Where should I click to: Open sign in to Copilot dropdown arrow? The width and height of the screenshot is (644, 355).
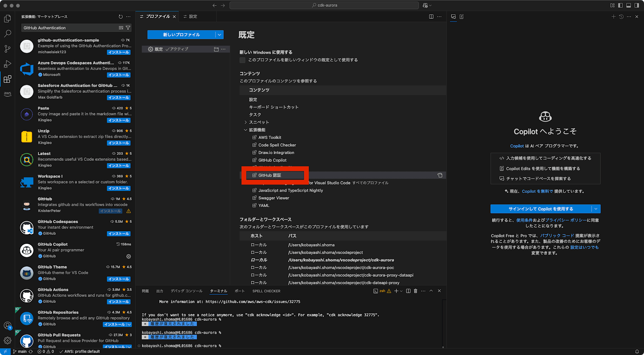click(x=596, y=209)
